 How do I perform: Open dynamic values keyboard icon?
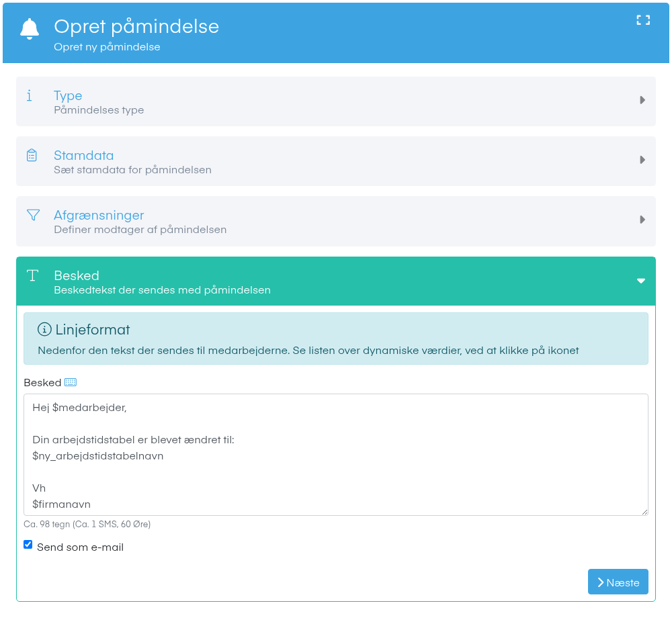click(71, 382)
